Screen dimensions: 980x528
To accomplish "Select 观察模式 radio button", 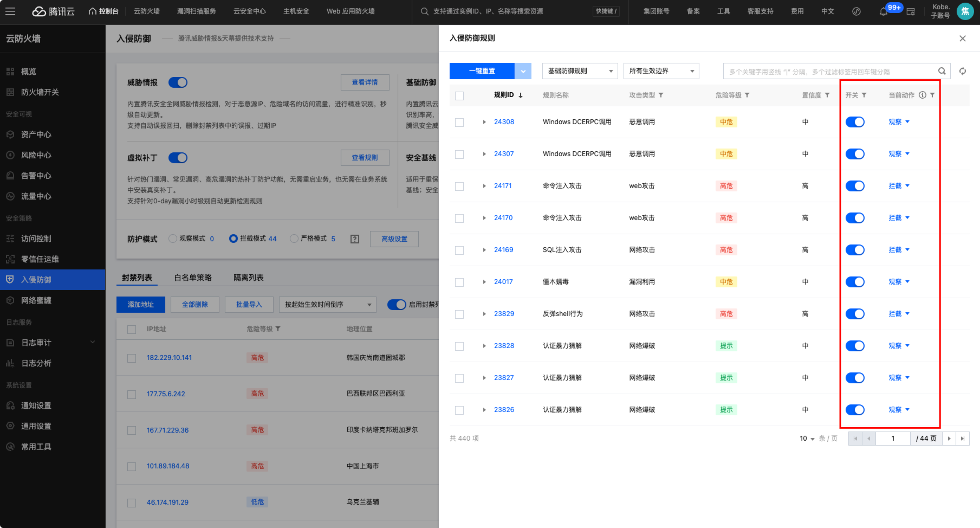I will pos(173,239).
